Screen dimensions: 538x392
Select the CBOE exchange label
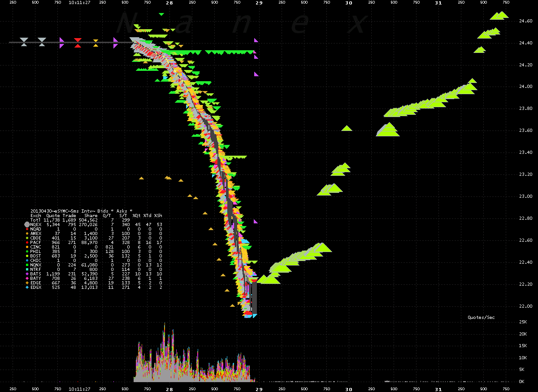click(x=36, y=238)
